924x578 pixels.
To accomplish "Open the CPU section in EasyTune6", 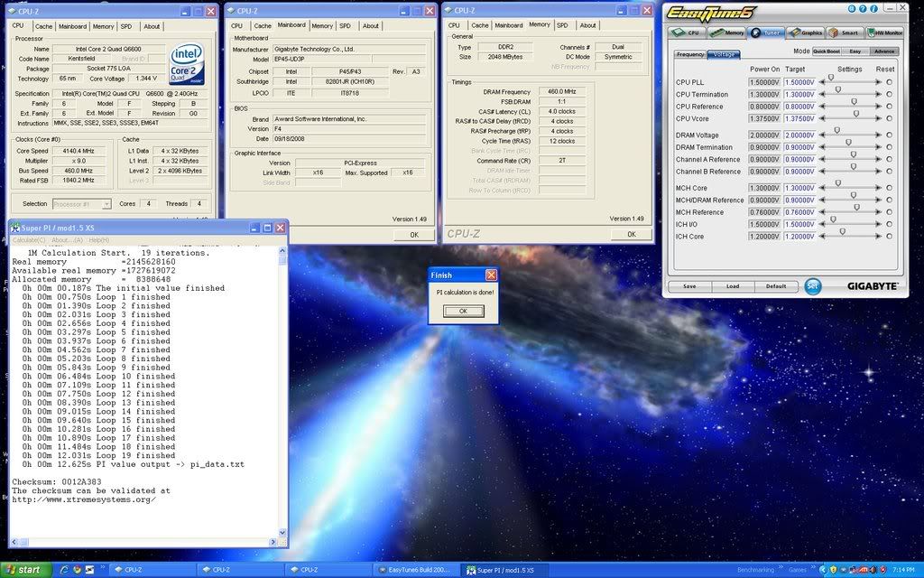I will point(690,33).
